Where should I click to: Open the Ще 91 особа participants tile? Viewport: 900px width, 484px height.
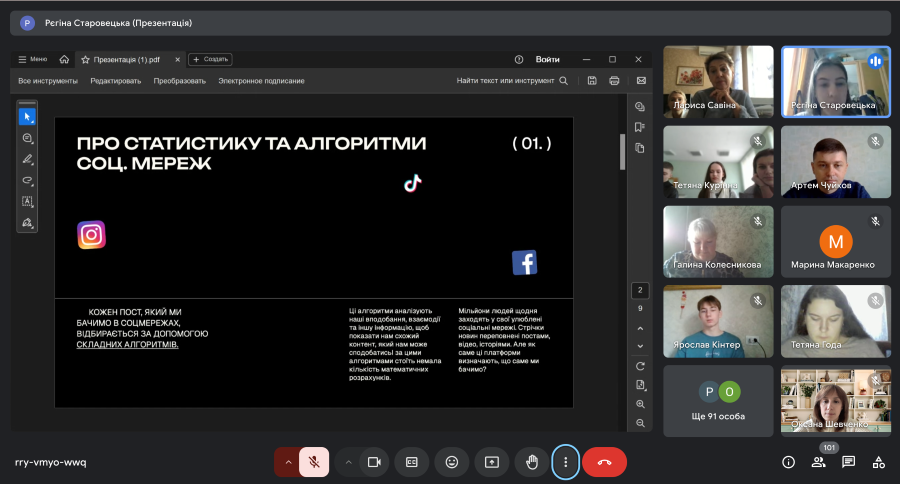coord(718,401)
